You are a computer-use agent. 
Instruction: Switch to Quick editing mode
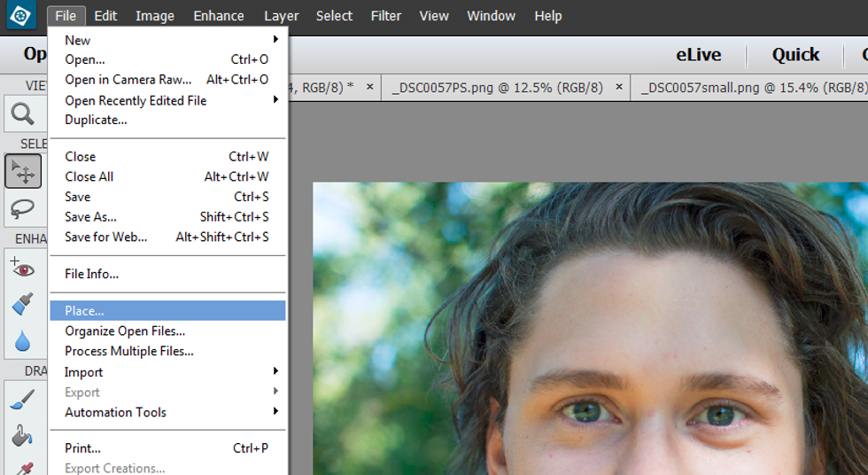tap(795, 55)
